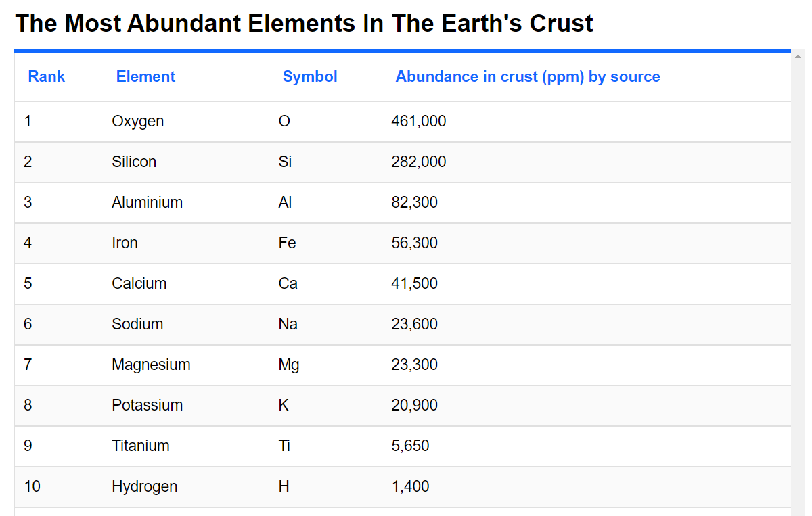The height and width of the screenshot is (516, 812).
Task: Click the vertical scrollbar track
Action: pos(798,287)
